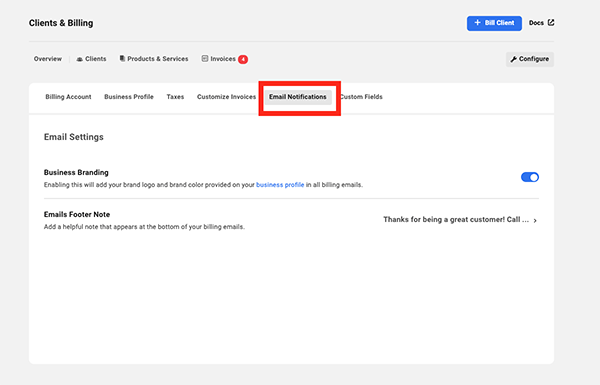600x385 pixels.
Task: Click the red Invoices badge showing 4
Action: coord(243,59)
